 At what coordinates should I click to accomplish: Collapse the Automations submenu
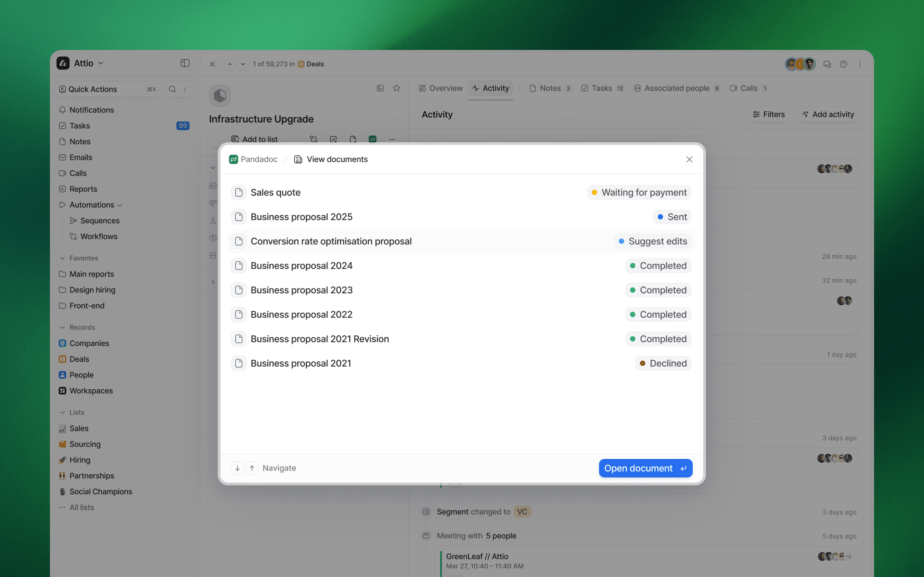pos(120,205)
